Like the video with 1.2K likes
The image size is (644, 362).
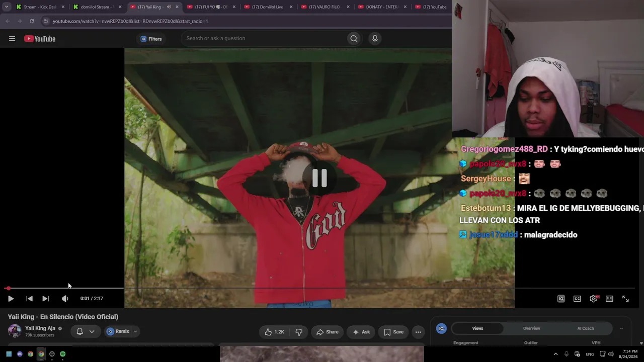[274, 332]
